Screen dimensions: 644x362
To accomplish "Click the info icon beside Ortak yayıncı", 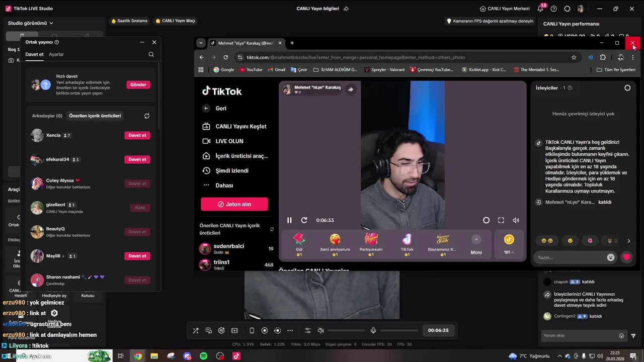I will pyautogui.click(x=56, y=42).
